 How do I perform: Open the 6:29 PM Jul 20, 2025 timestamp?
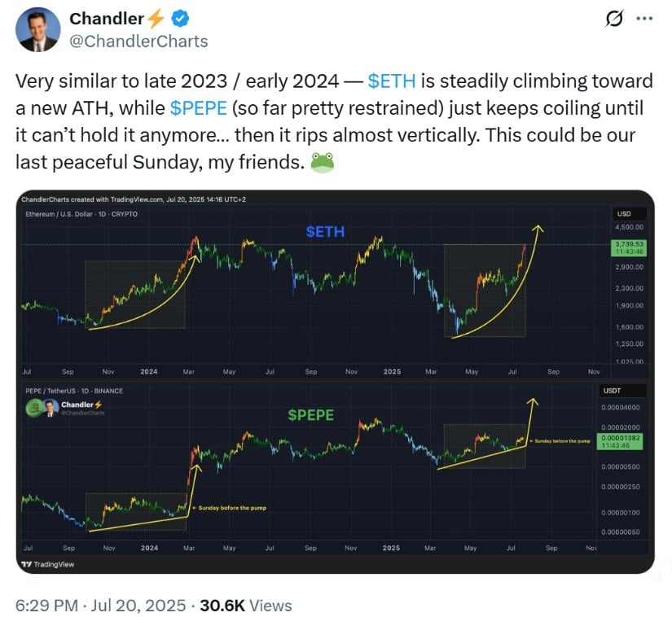point(101,606)
